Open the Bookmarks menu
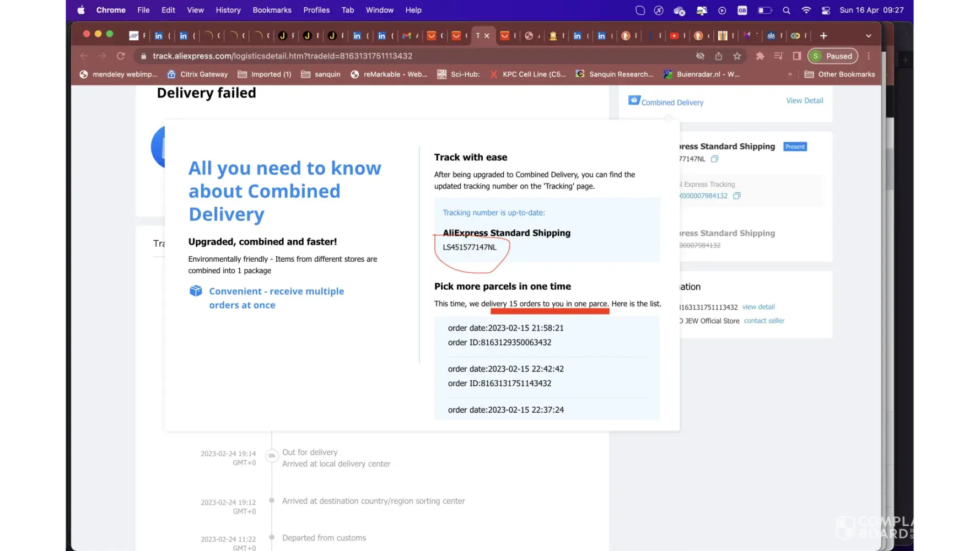980x551 pixels. click(x=272, y=10)
